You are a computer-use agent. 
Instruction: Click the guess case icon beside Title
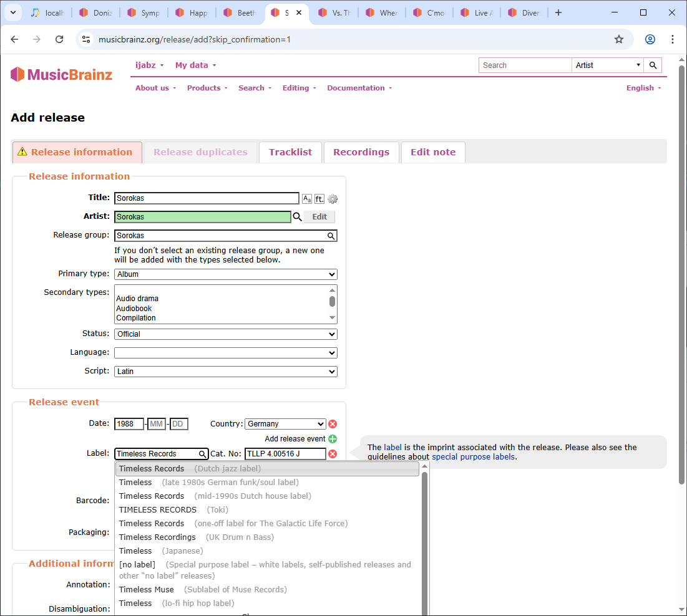coord(307,199)
